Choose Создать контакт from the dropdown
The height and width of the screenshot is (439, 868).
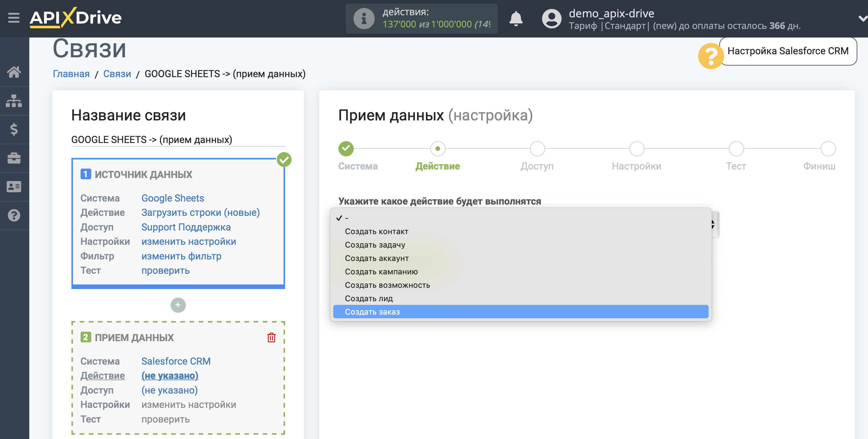click(521, 231)
